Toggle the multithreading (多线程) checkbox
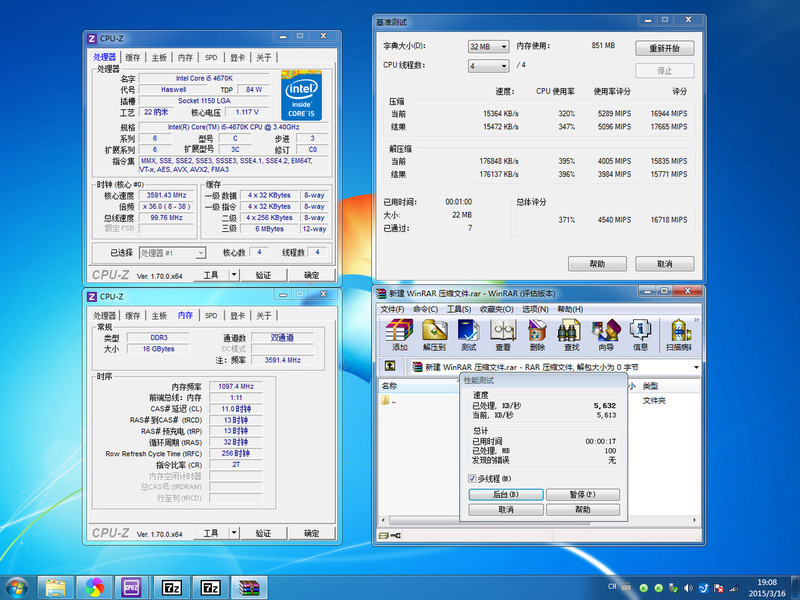The height and width of the screenshot is (600, 800). click(x=472, y=479)
